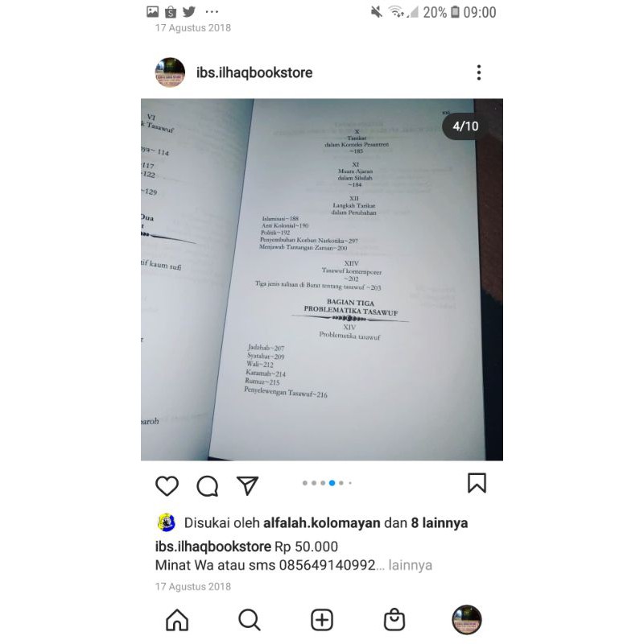Select the active blue carousel dot
Image resolution: width=644 pixels, height=644 pixels.
332,483
